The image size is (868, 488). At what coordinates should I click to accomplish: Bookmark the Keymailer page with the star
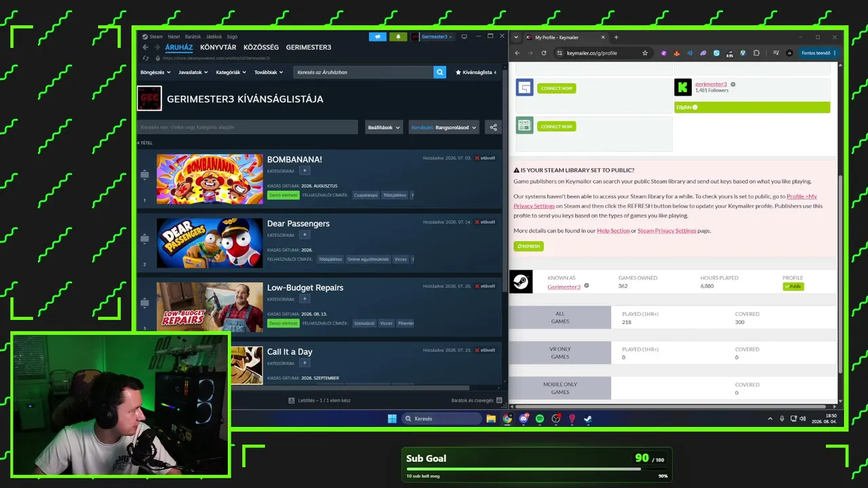[645, 53]
